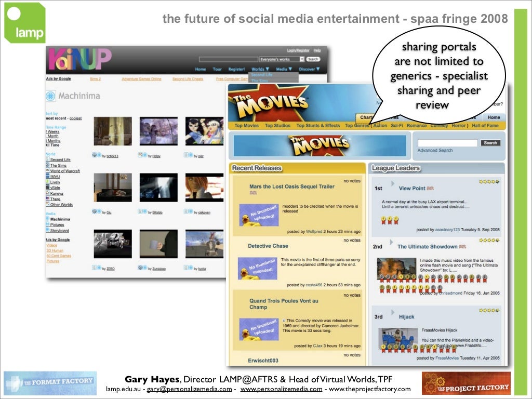
Task: Click the icon beside the vSide link
Action: pyautogui.click(x=47, y=187)
